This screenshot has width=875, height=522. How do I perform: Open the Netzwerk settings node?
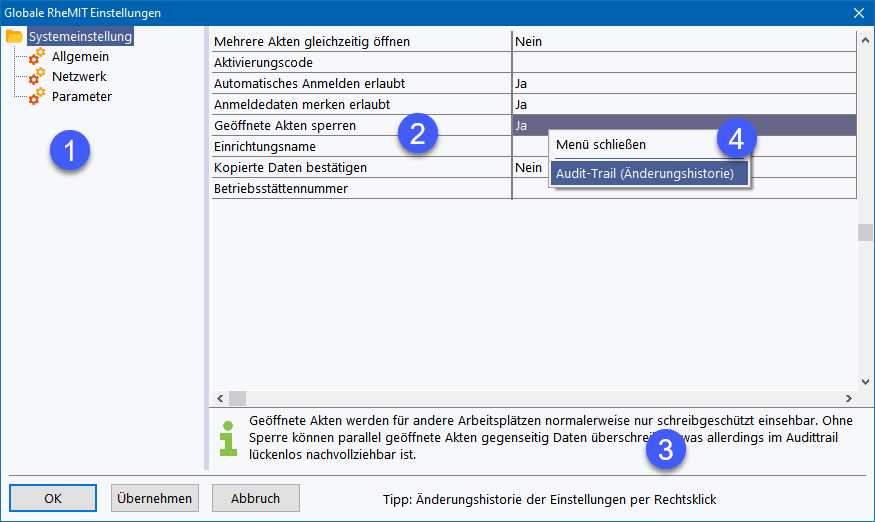(79, 77)
